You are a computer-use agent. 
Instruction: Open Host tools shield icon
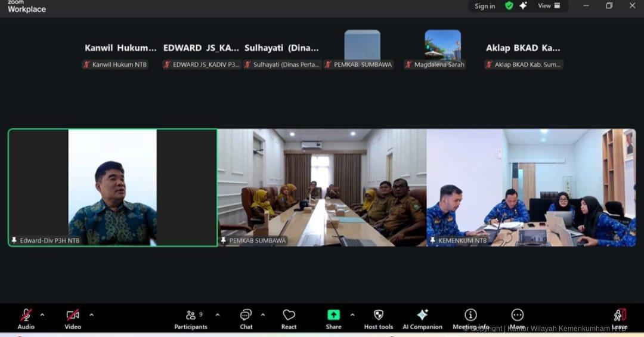tap(379, 319)
